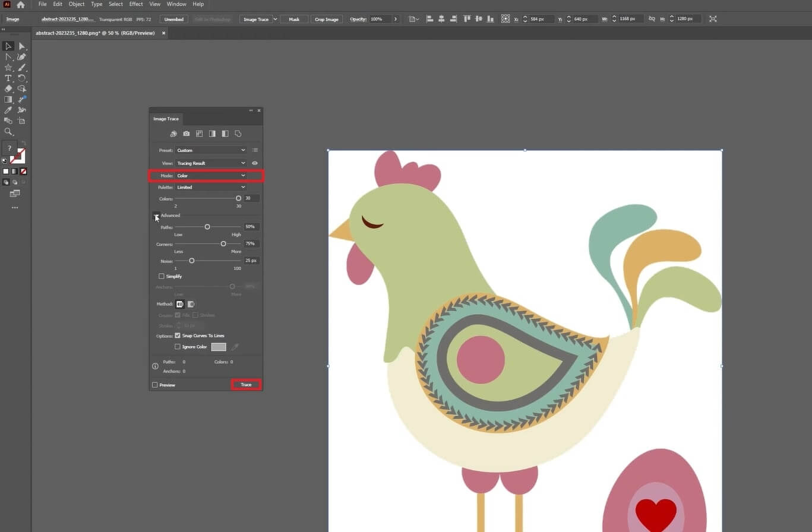Activate the Zoom magnifier tool

point(8,132)
